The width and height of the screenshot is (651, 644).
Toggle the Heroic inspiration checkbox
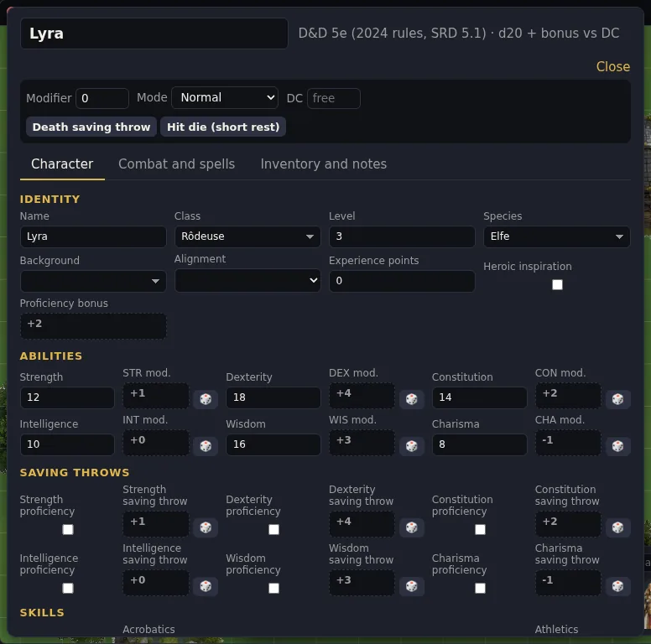[x=557, y=284]
